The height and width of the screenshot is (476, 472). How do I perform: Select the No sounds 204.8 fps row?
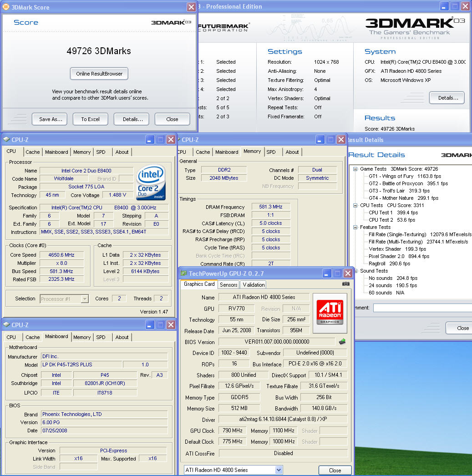(393, 279)
